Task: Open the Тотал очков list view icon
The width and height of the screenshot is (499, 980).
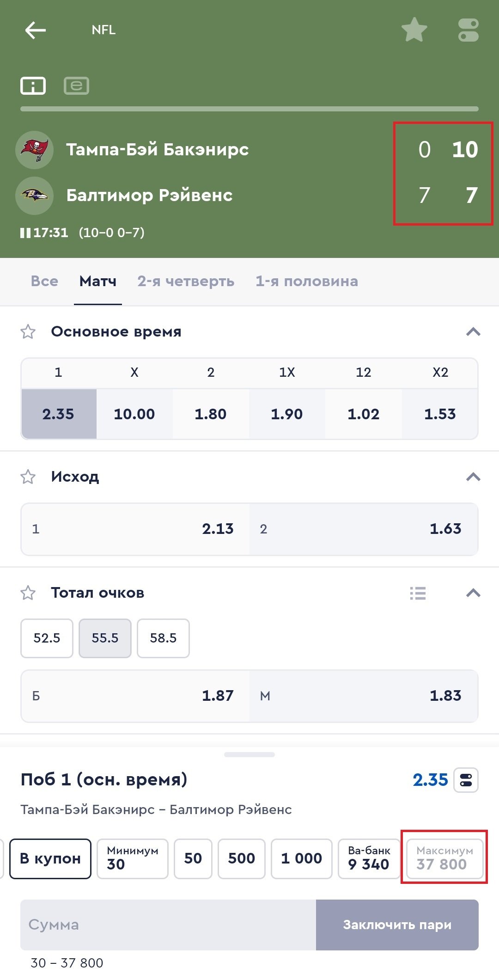Action: (418, 593)
